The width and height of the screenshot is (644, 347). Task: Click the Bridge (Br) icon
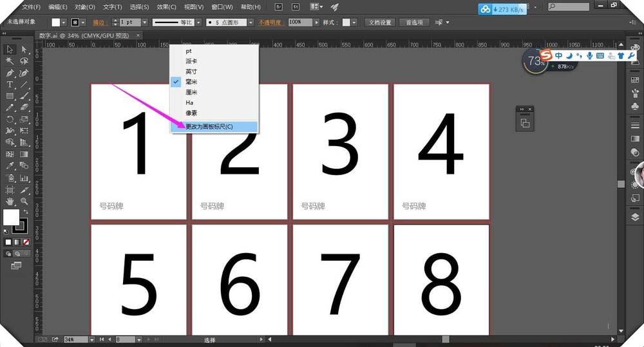[x=278, y=7]
